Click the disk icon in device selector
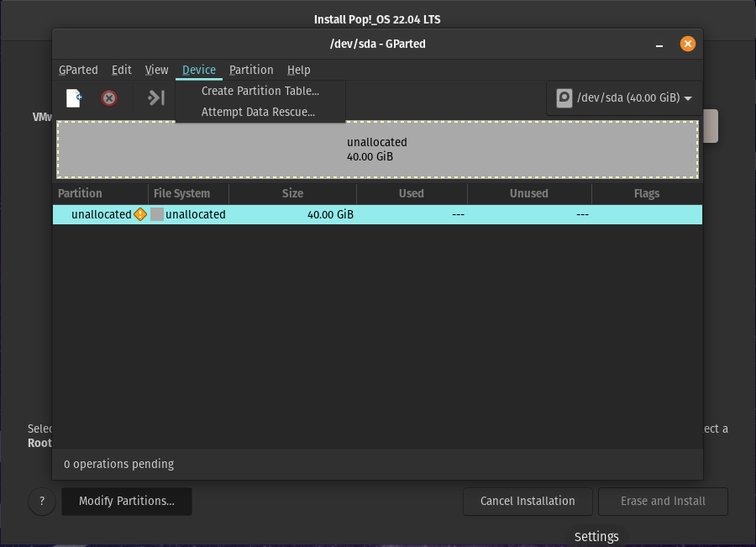 (564, 98)
